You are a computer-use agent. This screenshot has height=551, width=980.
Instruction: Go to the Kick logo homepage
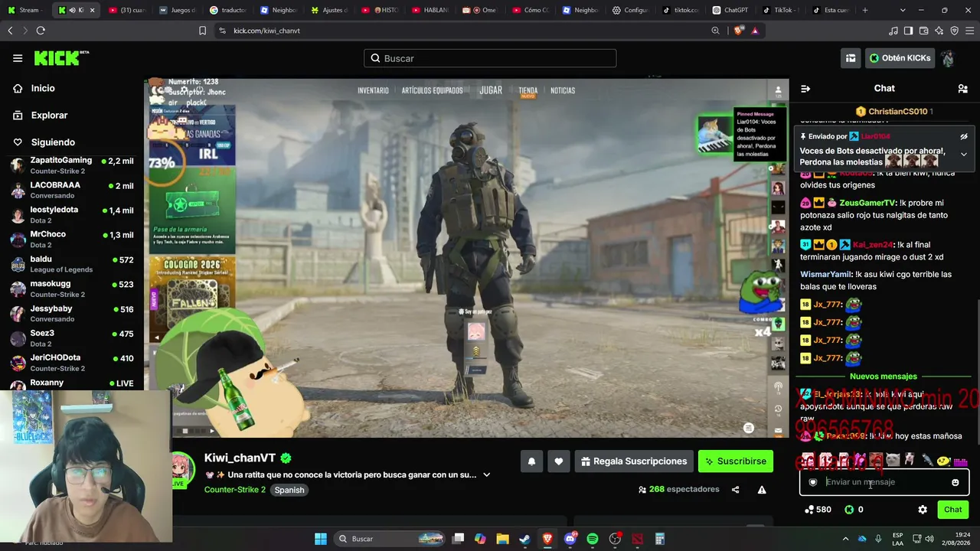click(61, 58)
